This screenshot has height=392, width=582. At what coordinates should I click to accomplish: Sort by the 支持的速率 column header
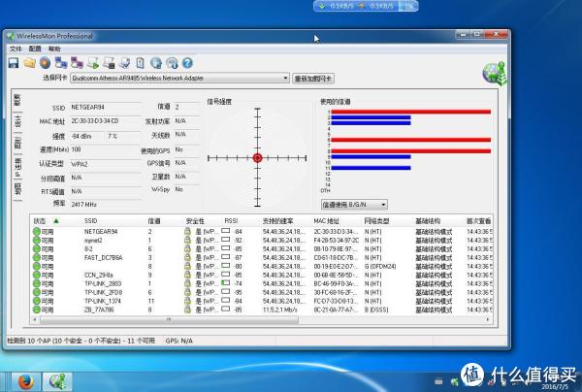277,221
